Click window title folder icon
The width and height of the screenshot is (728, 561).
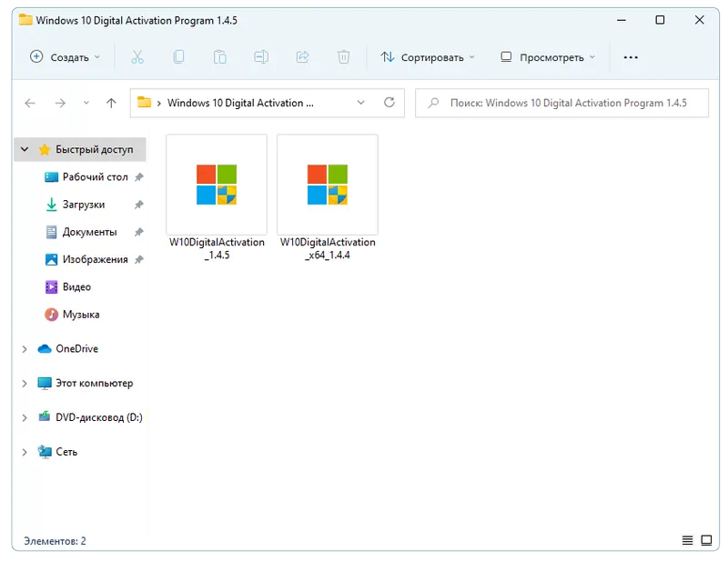tap(25, 20)
